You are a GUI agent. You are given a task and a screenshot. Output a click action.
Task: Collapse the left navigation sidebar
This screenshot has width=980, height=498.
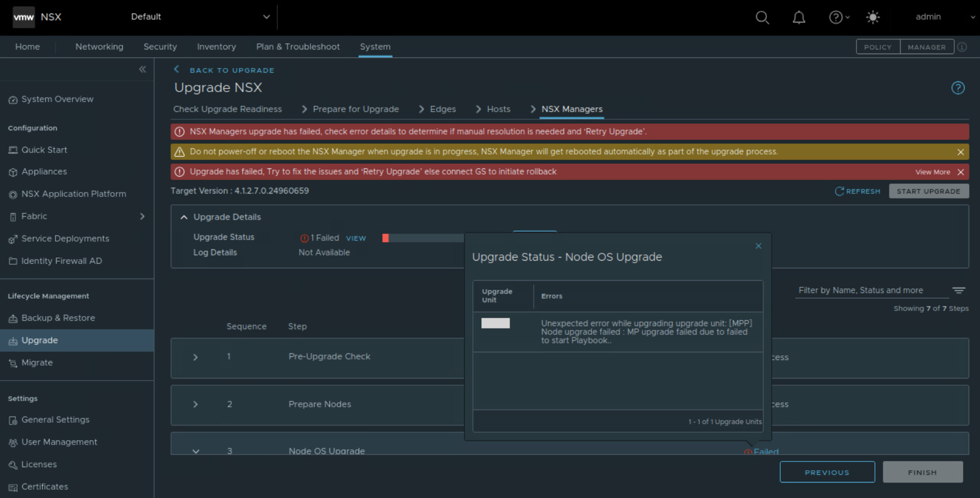(143, 70)
